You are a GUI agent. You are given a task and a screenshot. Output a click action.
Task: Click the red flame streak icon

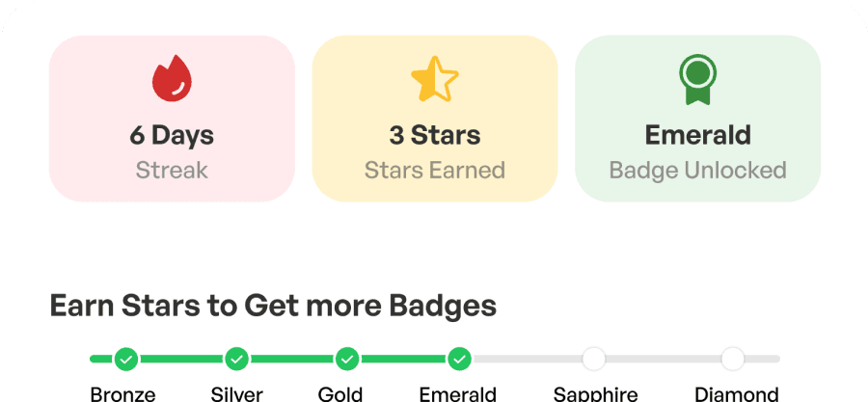172,79
